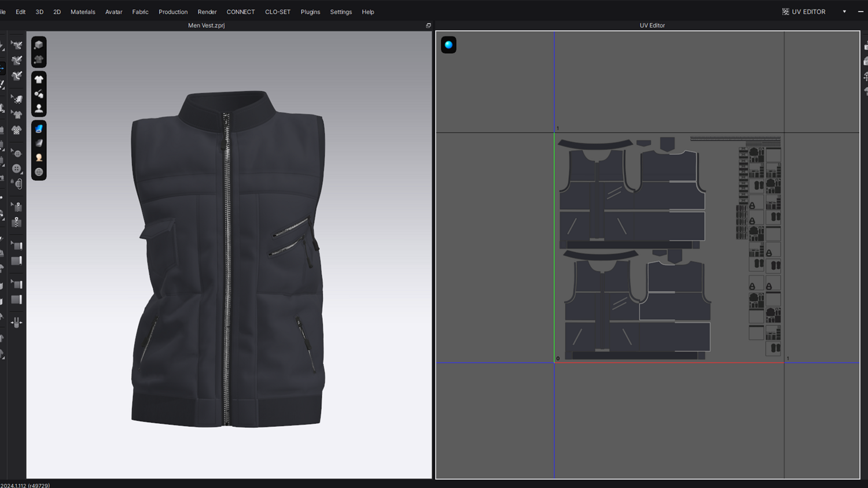Viewport: 868px width, 488px height.
Task: Select the Edit Binding tool with arrow
Action: [x=16, y=246]
